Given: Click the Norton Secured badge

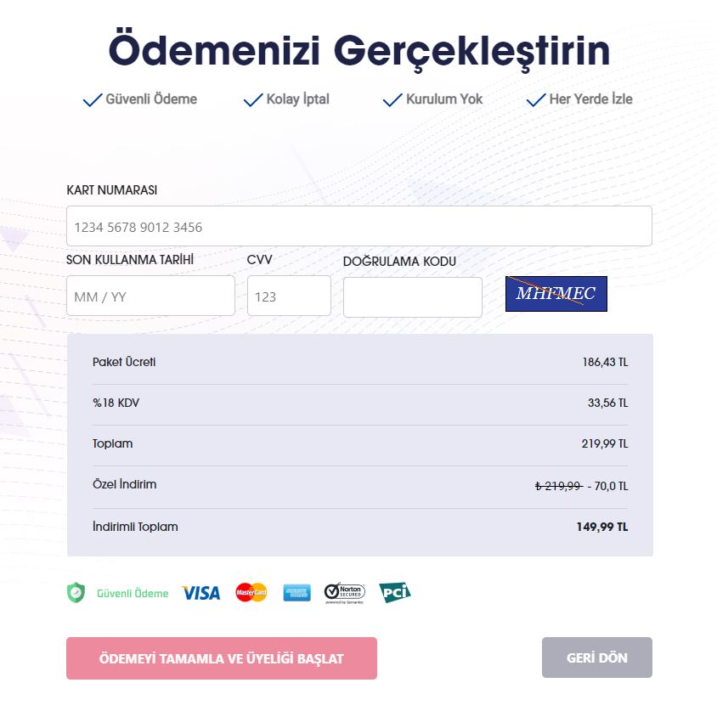Looking at the screenshot, I should point(345,593).
